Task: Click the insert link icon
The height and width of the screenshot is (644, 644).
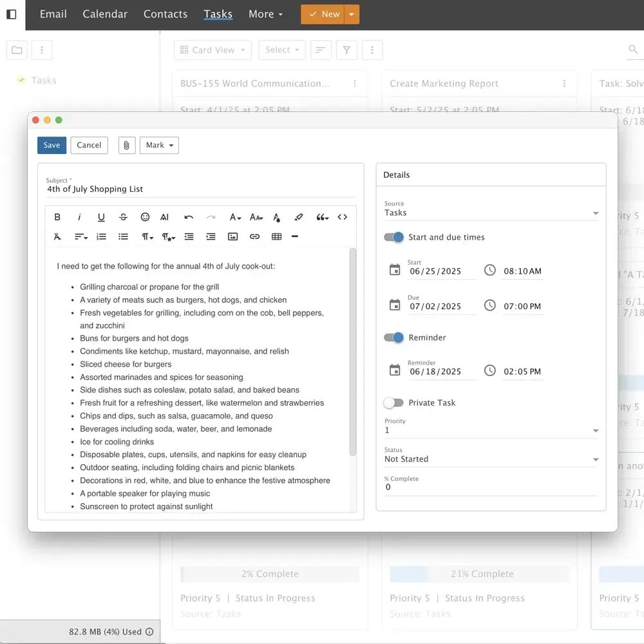Action: tap(254, 237)
